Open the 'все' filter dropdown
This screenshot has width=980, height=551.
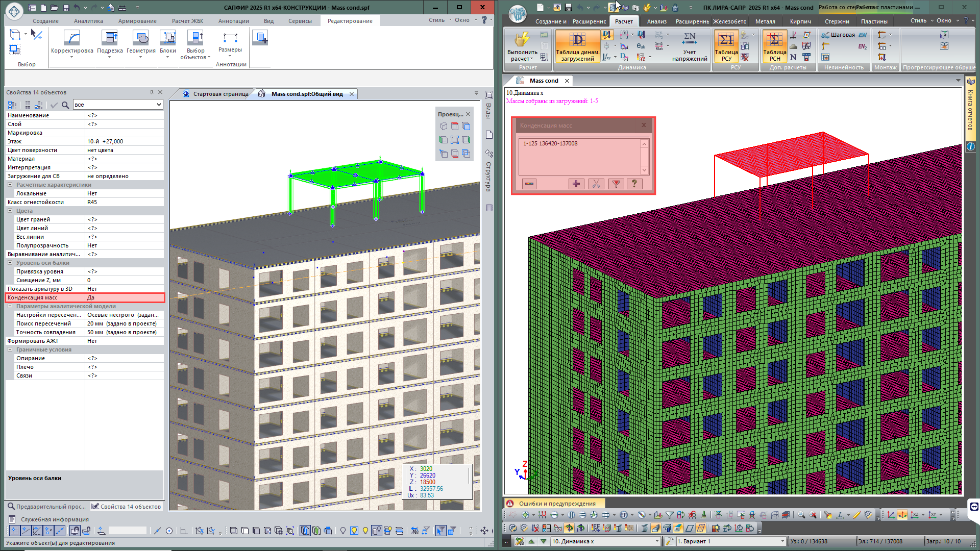159,105
